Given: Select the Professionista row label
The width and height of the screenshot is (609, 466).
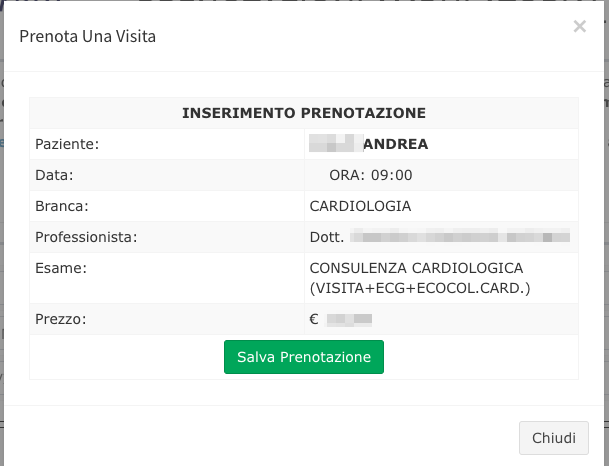Looking at the screenshot, I should point(85,237).
